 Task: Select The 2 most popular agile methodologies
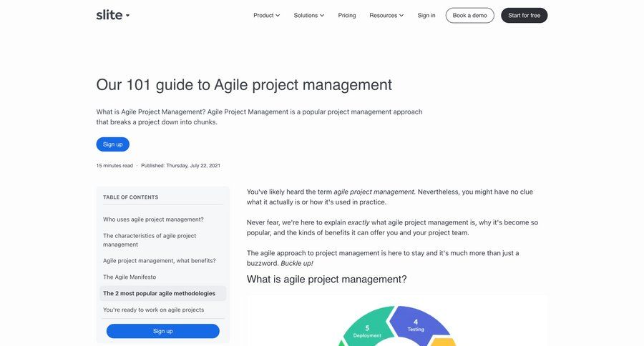tap(159, 293)
